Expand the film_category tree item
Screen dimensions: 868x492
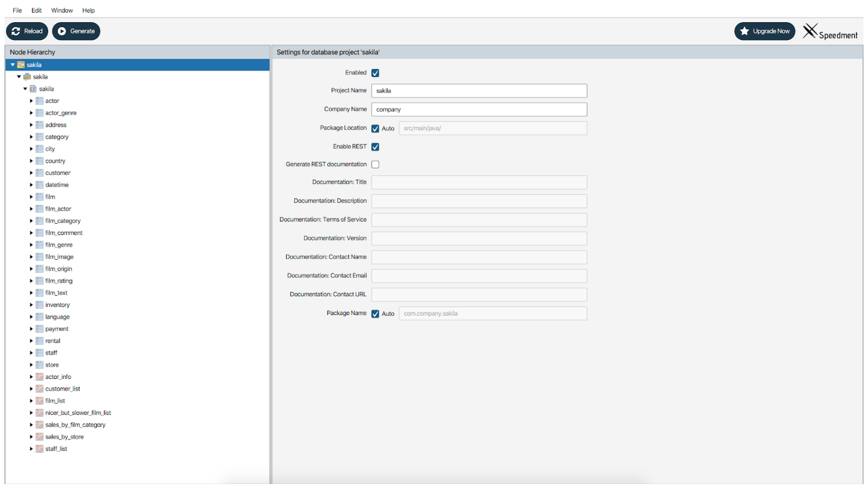point(31,220)
